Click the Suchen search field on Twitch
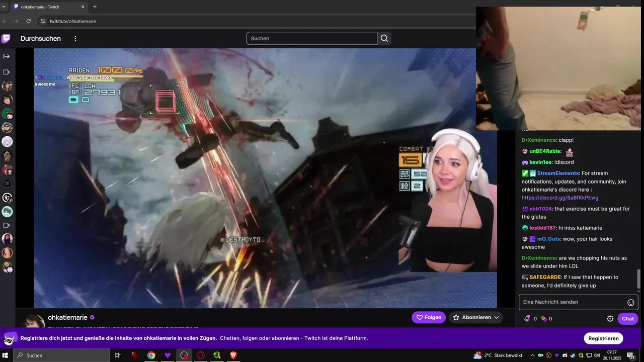Image resolution: width=644 pixels, height=362 pixels. coord(312,38)
